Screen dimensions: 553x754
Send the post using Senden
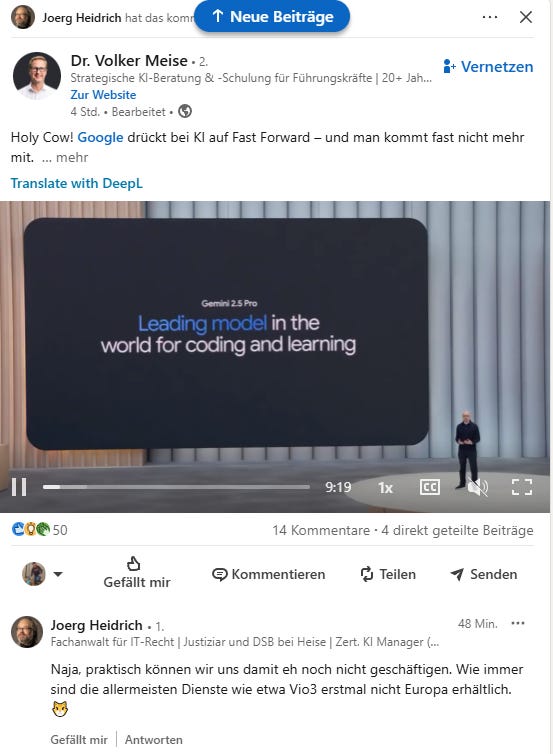(484, 574)
